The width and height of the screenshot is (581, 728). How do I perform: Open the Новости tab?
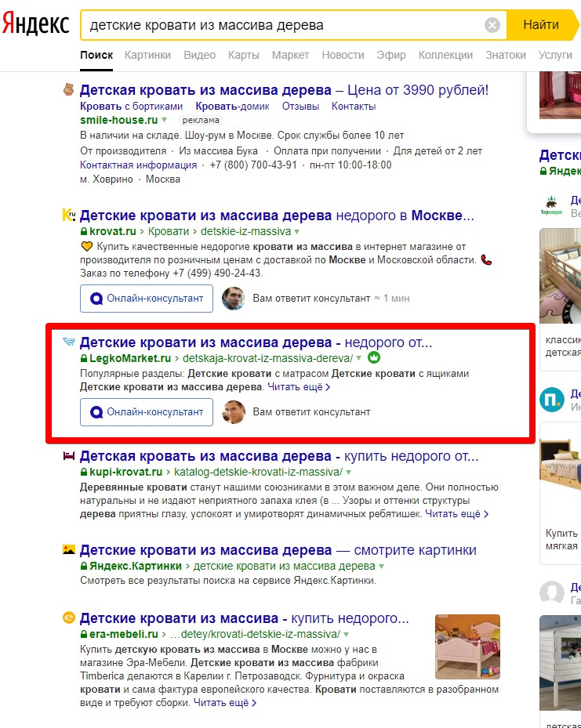click(343, 55)
